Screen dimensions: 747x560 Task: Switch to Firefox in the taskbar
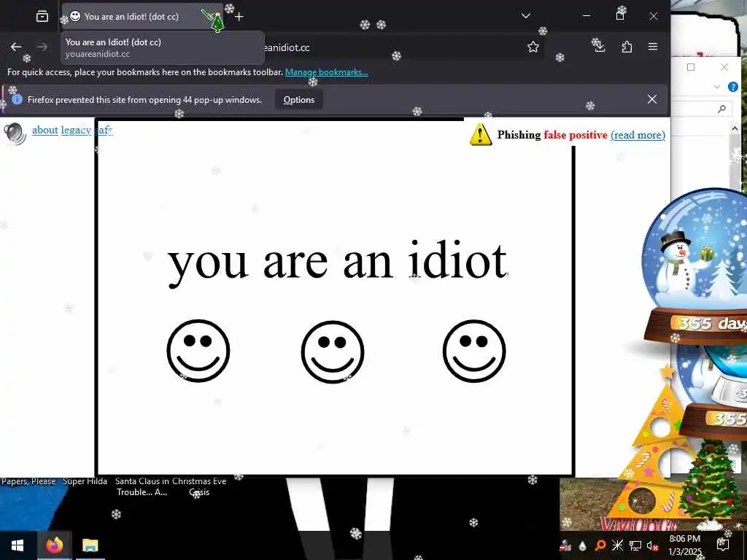tap(54, 545)
